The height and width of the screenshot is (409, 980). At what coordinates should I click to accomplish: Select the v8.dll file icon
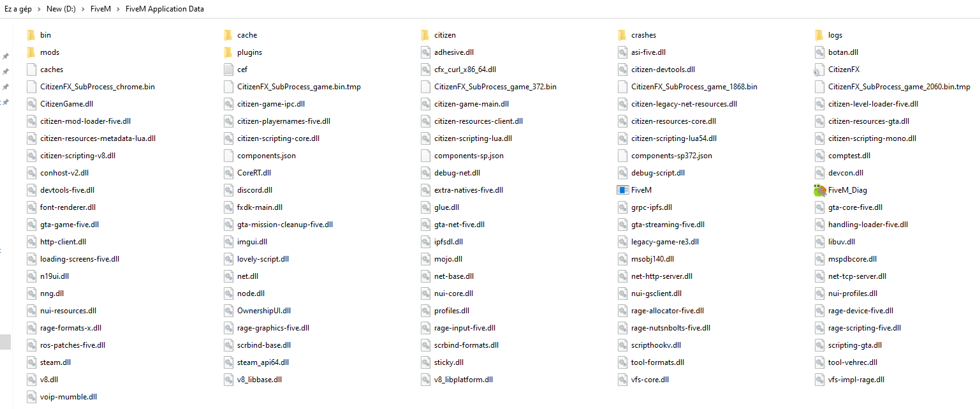click(31, 380)
